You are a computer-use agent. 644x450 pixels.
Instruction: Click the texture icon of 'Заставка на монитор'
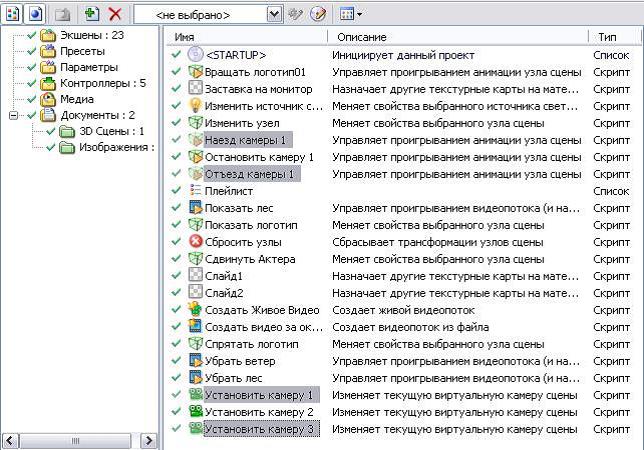[x=196, y=88]
